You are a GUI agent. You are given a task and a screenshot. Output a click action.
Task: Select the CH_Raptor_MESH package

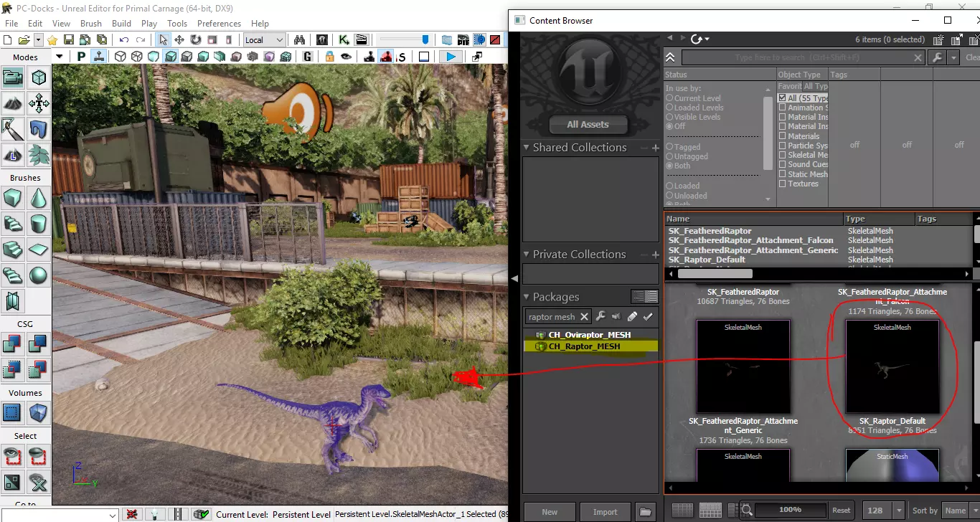(590, 346)
